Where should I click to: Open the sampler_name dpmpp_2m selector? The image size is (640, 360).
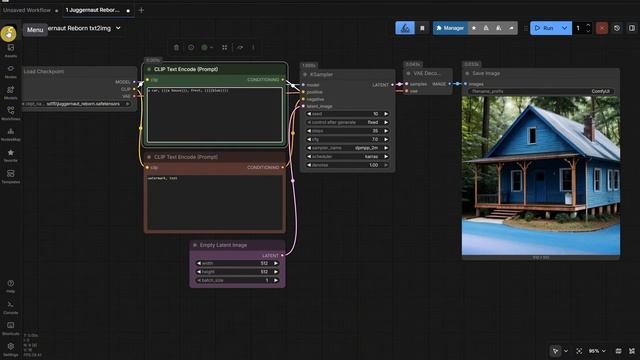pyautogui.click(x=347, y=148)
